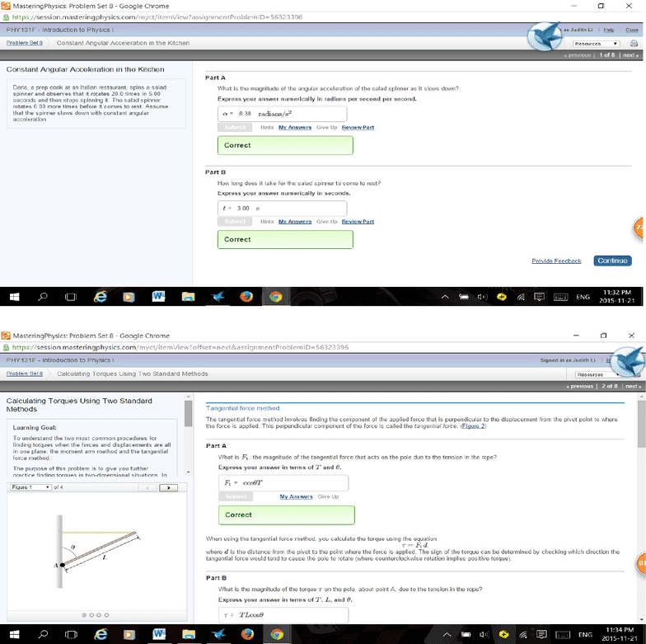Launch Firefox from the 11:32 PM taskbar

(246, 297)
